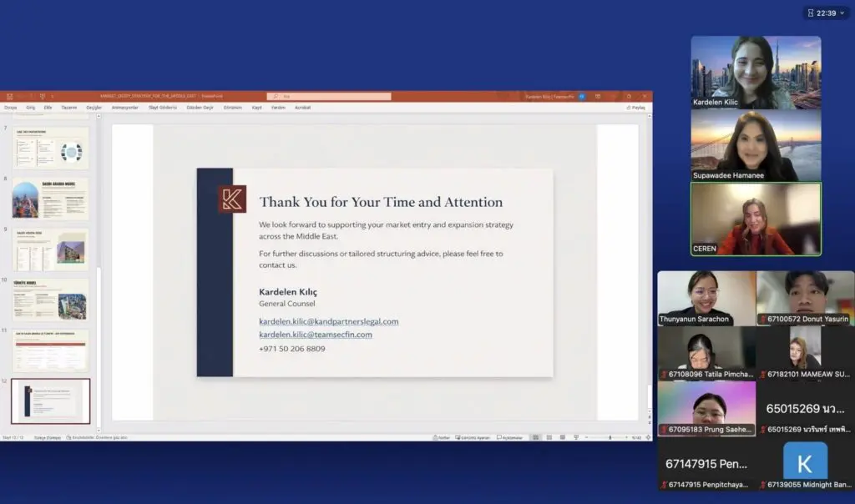The image size is (855, 504).
Task: Switch to Normal view icon in status bar
Action: (536, 437)
